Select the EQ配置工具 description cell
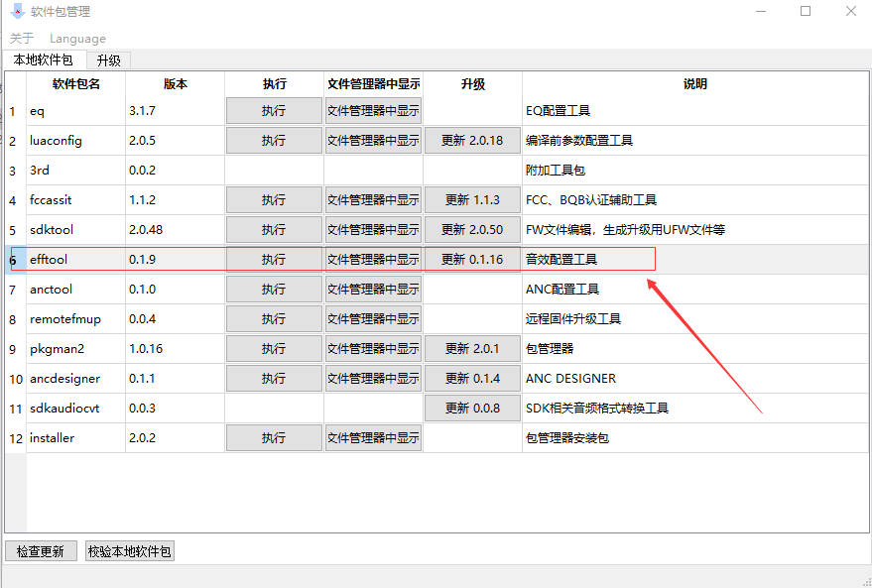This screenshot has width=872, height=588. 695,111
